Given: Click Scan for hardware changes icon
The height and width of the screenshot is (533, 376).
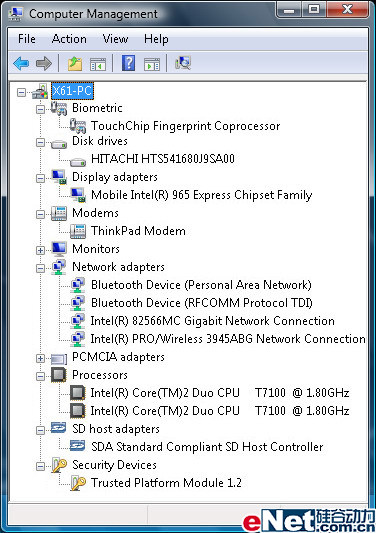Looking at the screenshot, I should coord(183,63).
